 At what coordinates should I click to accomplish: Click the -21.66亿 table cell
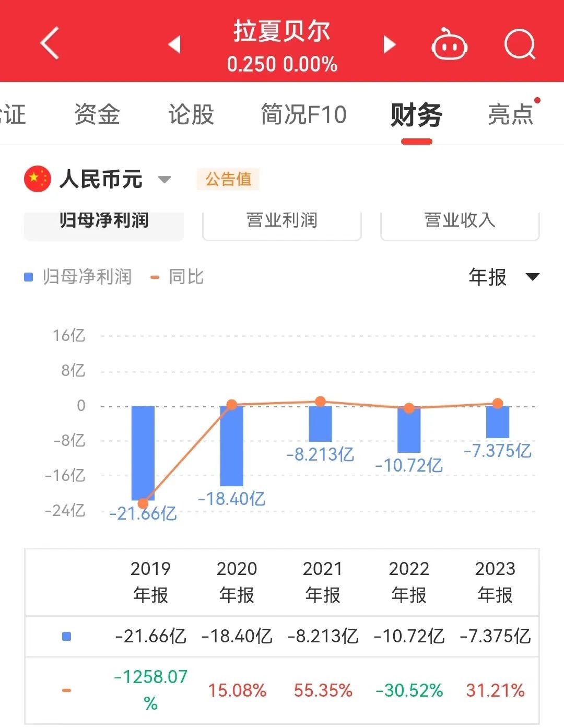point(151,636)
